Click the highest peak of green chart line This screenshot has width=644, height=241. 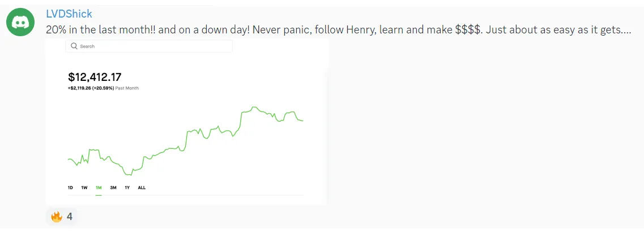click(x=254, y=107)
